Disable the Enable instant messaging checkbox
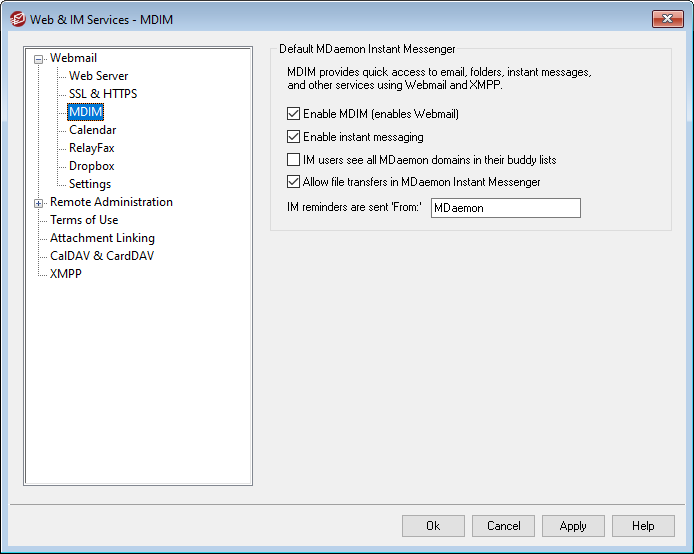The width and height of the screenshot is (694, 554). click(294, 137)
